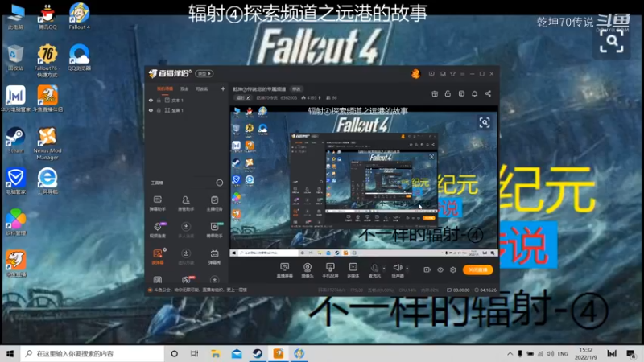The height and width of the screenshot is (362, 644).
Task: Click the record video icon
Action: click(427, 269)
